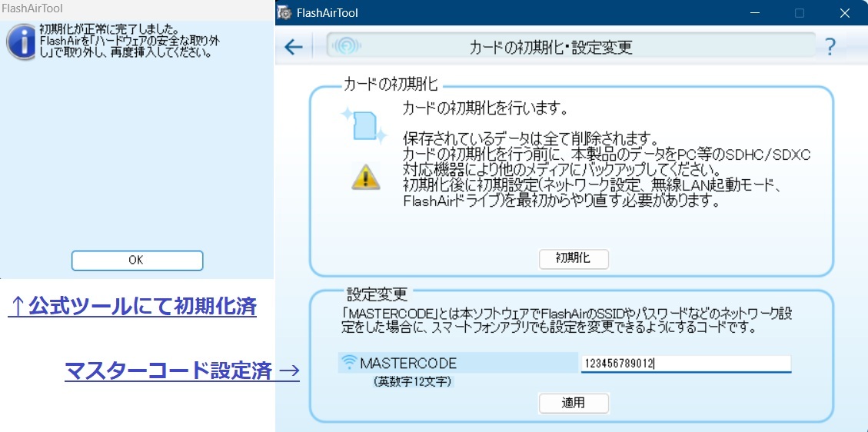The image size is (868, 432).
Task: Click the カードの初期化を行います text line
Action: (x=485, y=108)
